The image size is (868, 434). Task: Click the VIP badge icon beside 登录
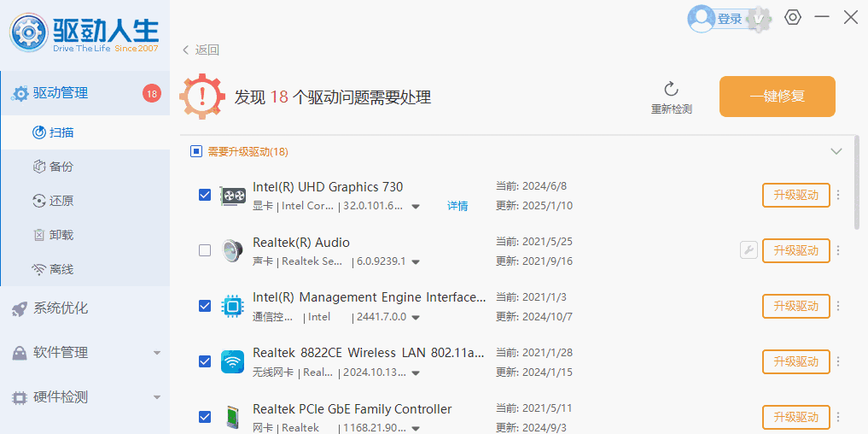pyautogui.click(x=759, y=20)
